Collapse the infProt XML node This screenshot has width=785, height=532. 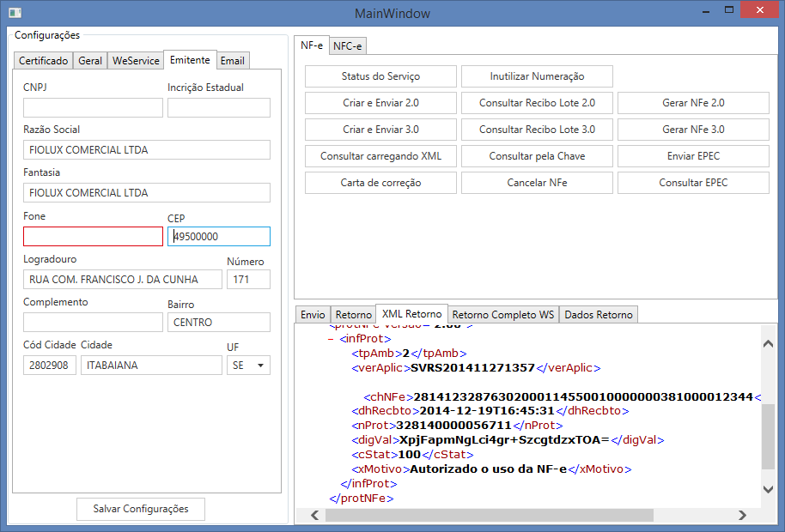pyautogui.click(x=331, y=339)
